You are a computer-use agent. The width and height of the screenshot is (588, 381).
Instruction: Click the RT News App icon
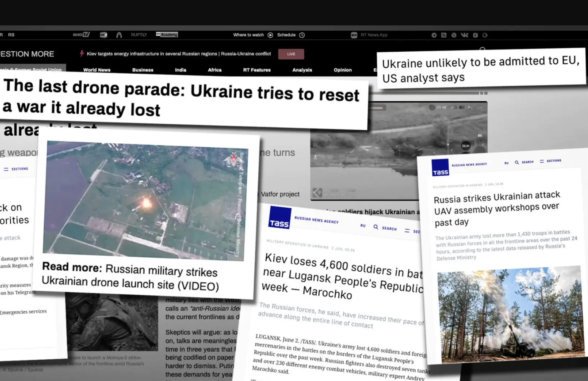tap(354, 35)
